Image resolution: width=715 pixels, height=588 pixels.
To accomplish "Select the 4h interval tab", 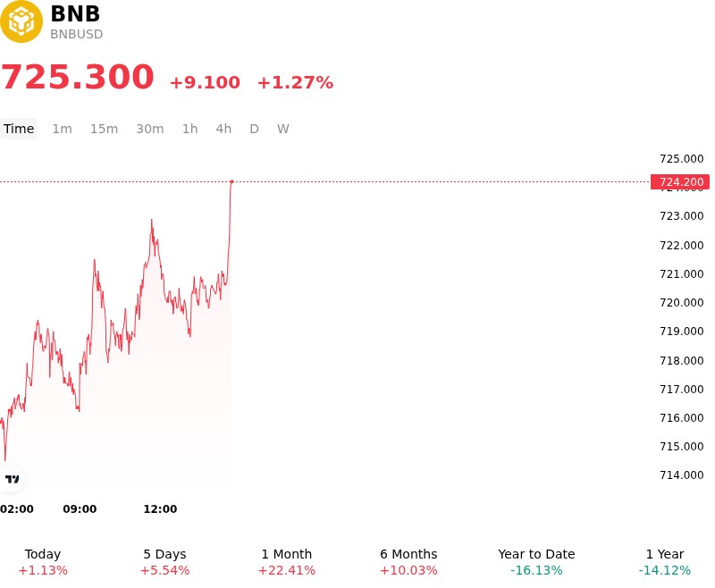I will click(223, 129).
